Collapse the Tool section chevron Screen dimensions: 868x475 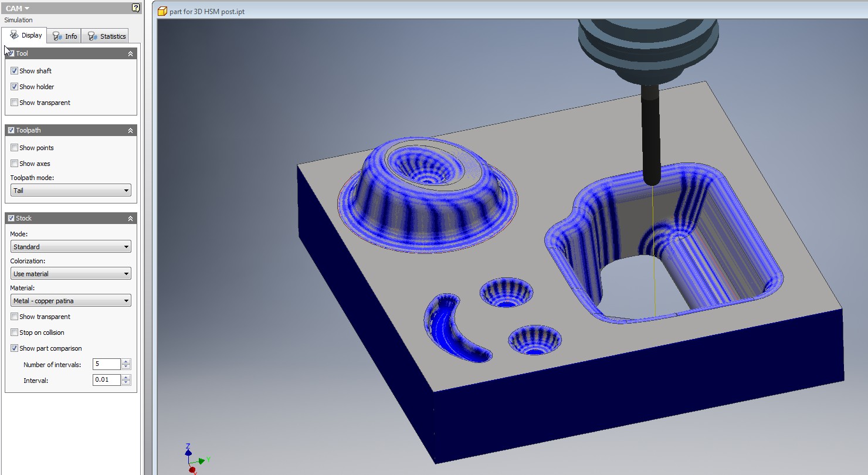point(130,53)
